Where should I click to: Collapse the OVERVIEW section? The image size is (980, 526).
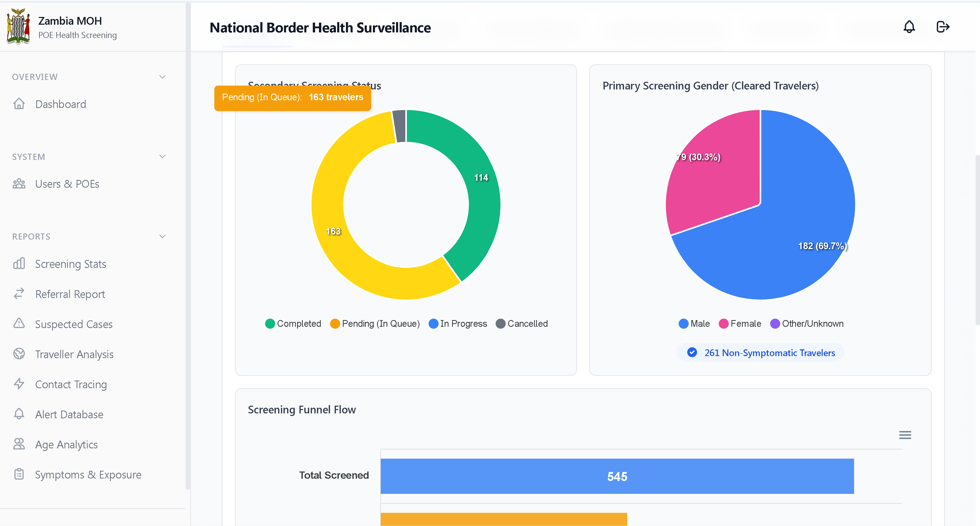pyautogui.click(x=162, y=77)
